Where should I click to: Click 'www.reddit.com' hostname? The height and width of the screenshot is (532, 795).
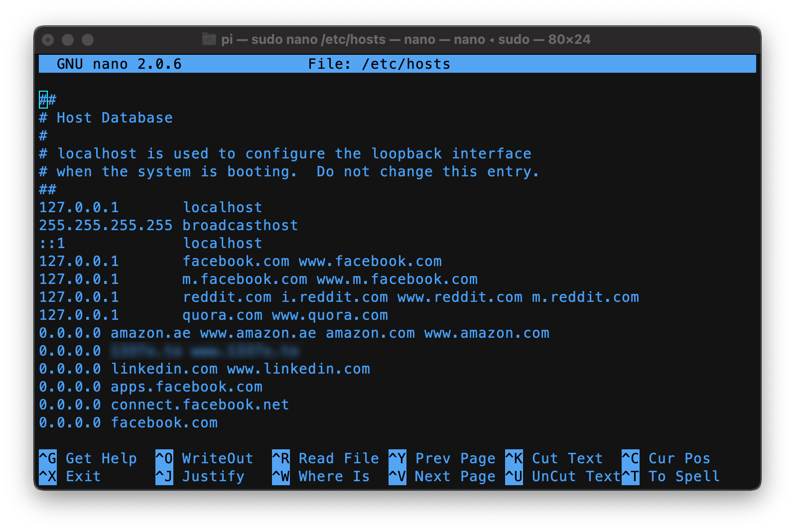tap(460, 297)
